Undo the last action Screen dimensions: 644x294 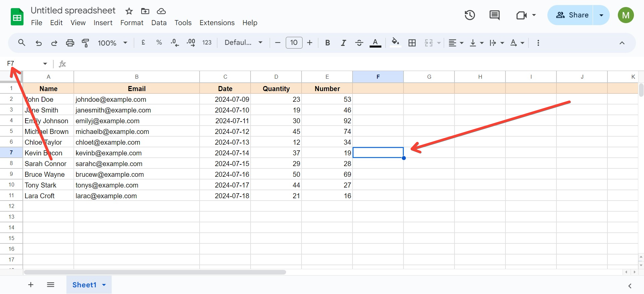(x=39, y=43)
